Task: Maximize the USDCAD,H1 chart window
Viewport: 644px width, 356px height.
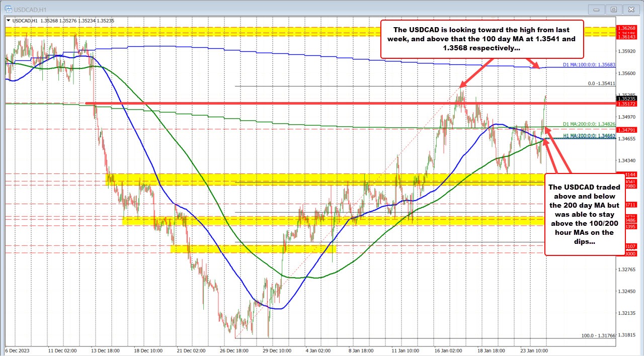Action: (x=614, y=9)
